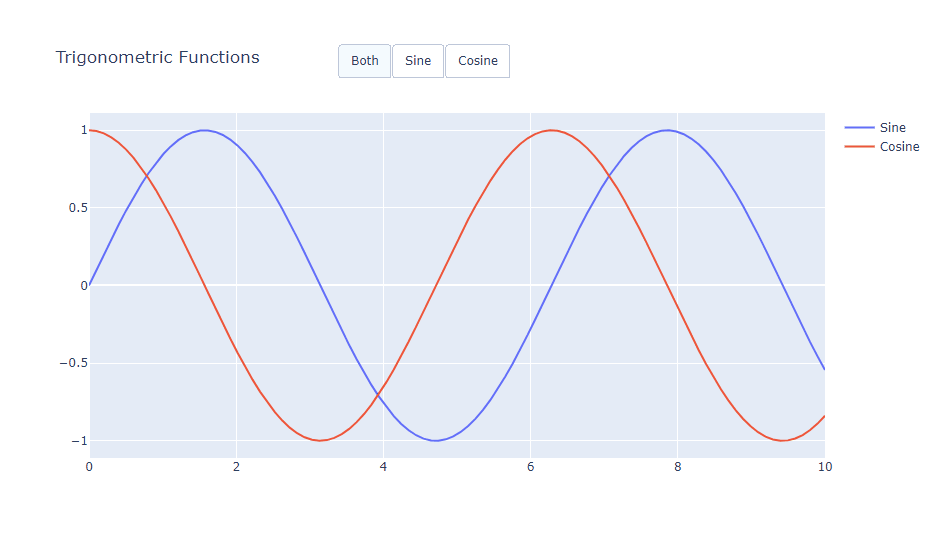Click the first peak of the blue sine curve
Viewport: 937px width, 534px height.
pos(204,130)
